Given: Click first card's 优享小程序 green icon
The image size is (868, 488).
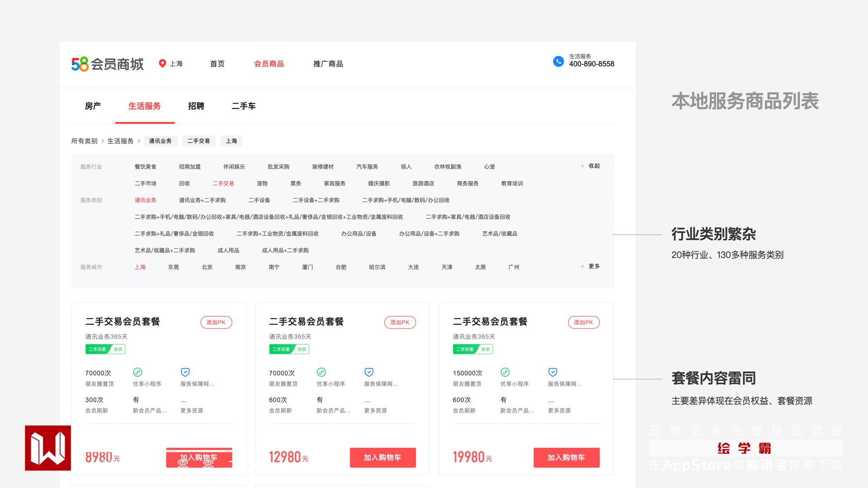Looking at the screenshot, I should 137,372.
